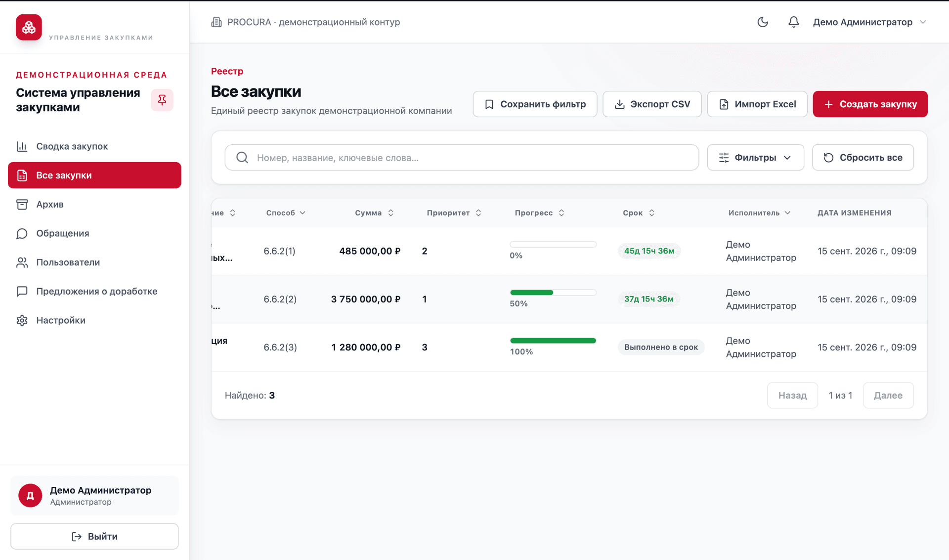Sort by Прогресс column
The width and height of the screenshot is (949, 560).
[x=539, y=213]
